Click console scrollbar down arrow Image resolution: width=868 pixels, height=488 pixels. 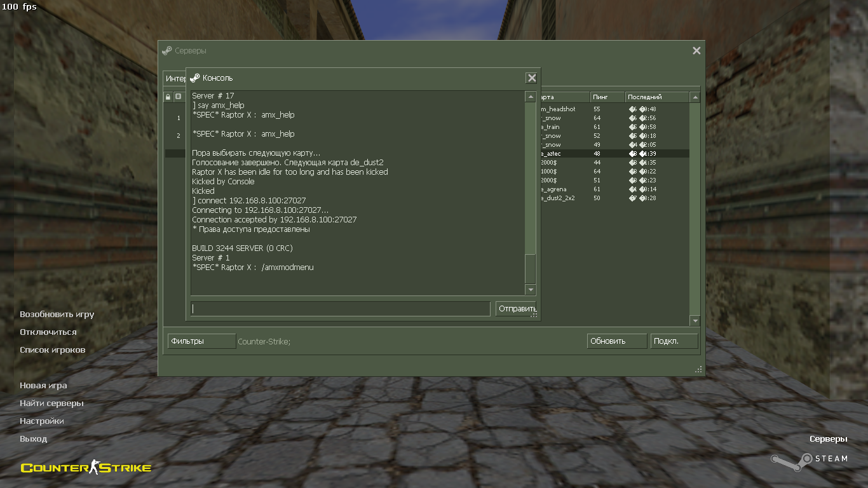[x=531, y=290]
